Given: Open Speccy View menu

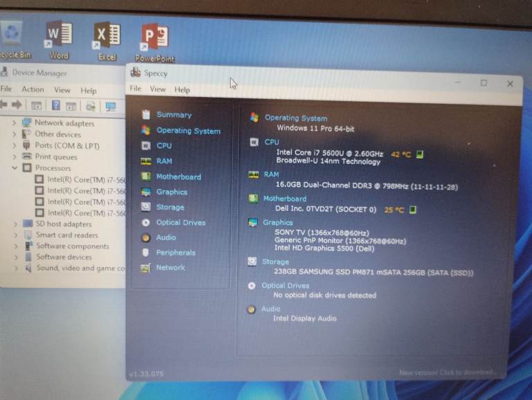Looking at the screenshot, I should click(158, 89).
